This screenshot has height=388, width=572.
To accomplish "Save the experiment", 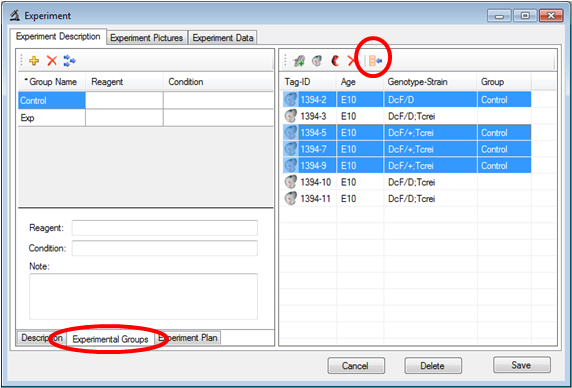I will (522, 365).
